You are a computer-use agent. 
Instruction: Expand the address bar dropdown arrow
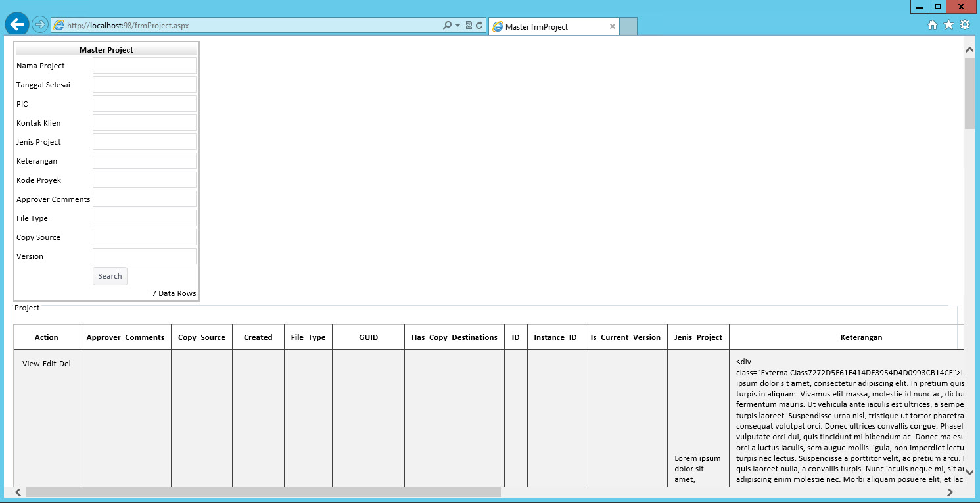click(457, 26)
